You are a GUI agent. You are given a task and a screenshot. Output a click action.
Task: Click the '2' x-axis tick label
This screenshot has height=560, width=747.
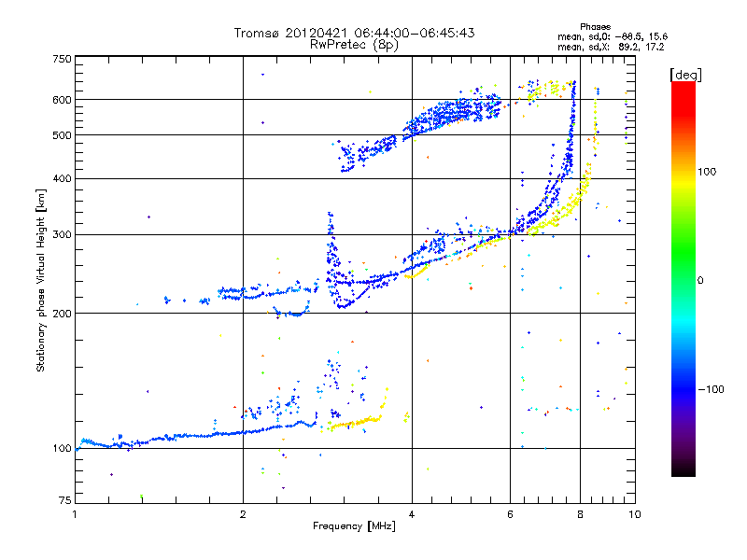[x=243, y=514]
